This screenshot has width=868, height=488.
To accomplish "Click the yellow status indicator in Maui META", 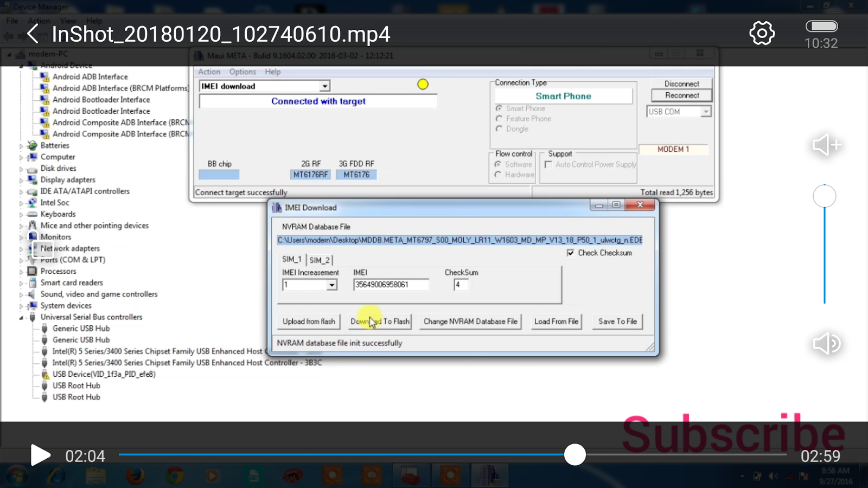I will [423, 84].
